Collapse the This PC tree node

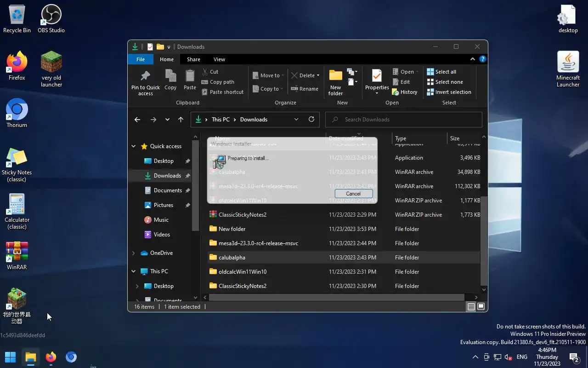(x=134, y=271)
